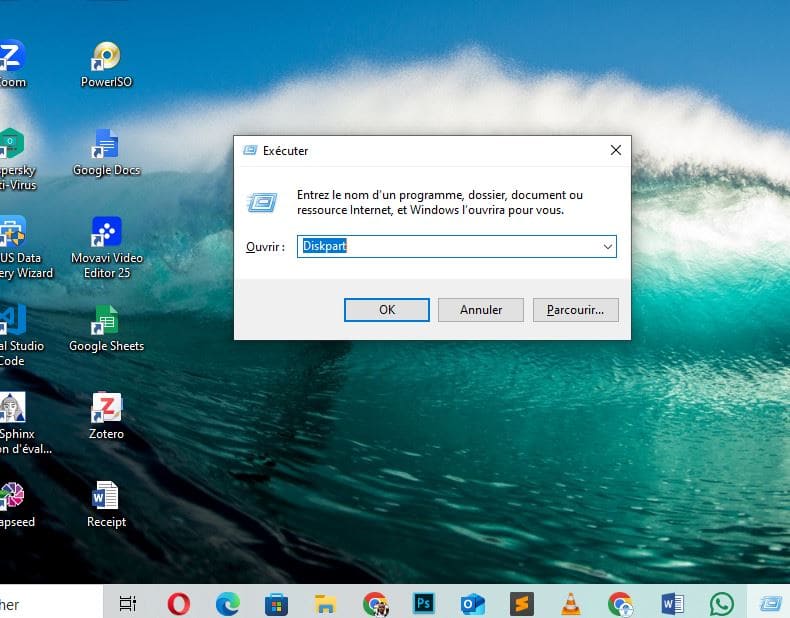The height and width of the screenshot is (618, 790).
Task: Open Photoshop from the taskbar
Action: pyautogui.click(x=423, y=603)
